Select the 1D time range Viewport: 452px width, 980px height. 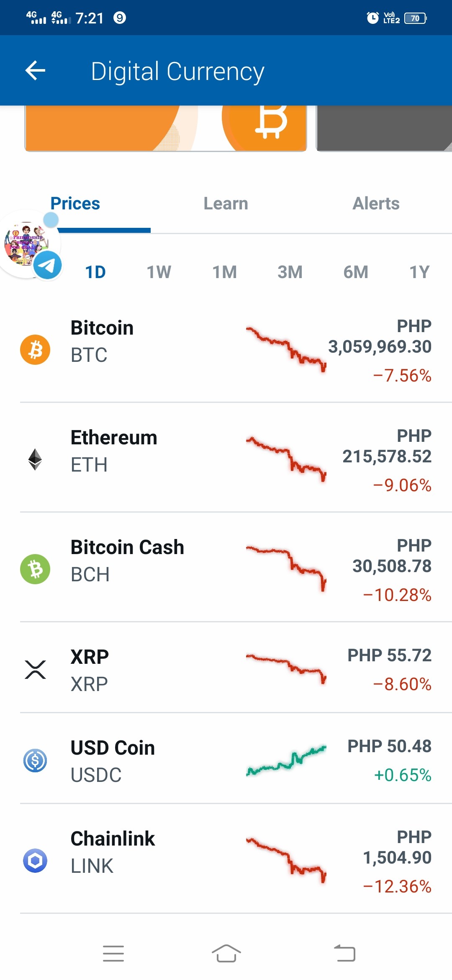(x=95, y=272)
